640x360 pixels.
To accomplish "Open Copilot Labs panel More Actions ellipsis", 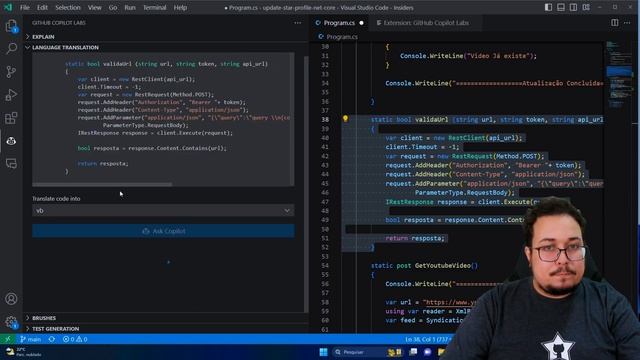I will pos(298,23).
